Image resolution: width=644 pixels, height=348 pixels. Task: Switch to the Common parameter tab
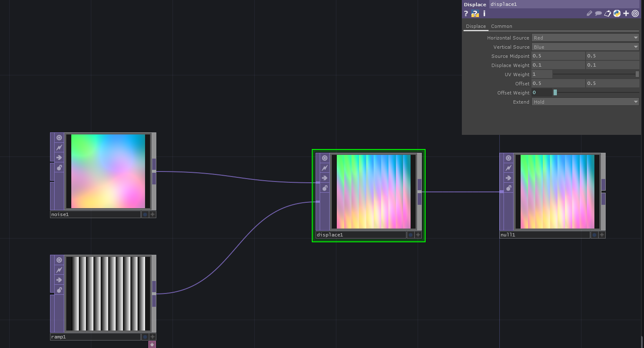(x=501, y=26)
